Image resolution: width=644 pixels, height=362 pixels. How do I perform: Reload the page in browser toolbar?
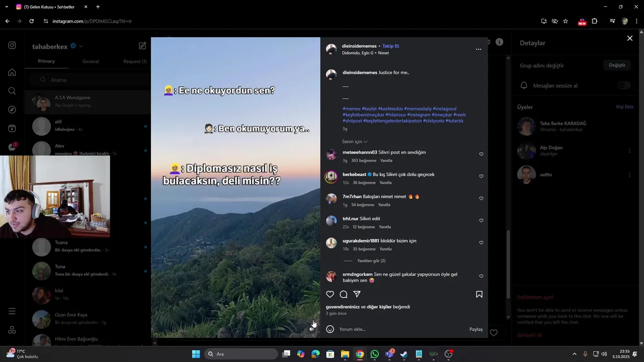click(31, 21)
